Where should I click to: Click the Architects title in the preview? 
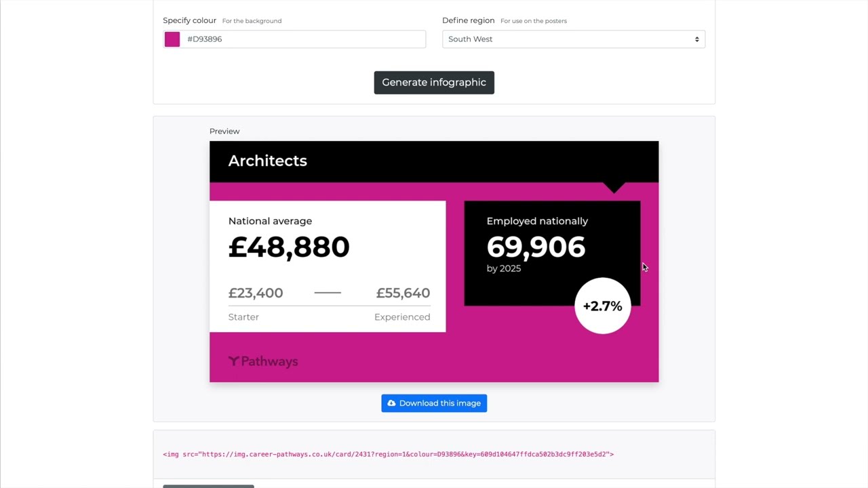[268, 161]
